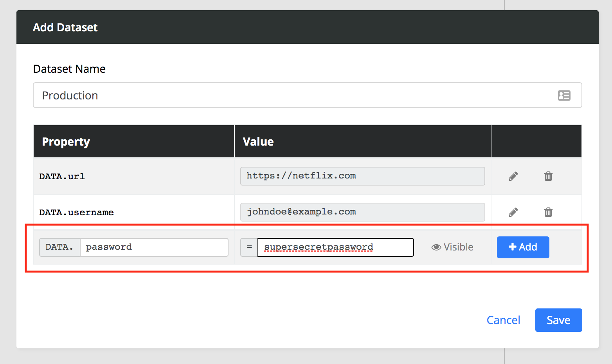This screenshot has width=612, height=364.
Task: Click the Property column header
Action: (x=66, y=142)
